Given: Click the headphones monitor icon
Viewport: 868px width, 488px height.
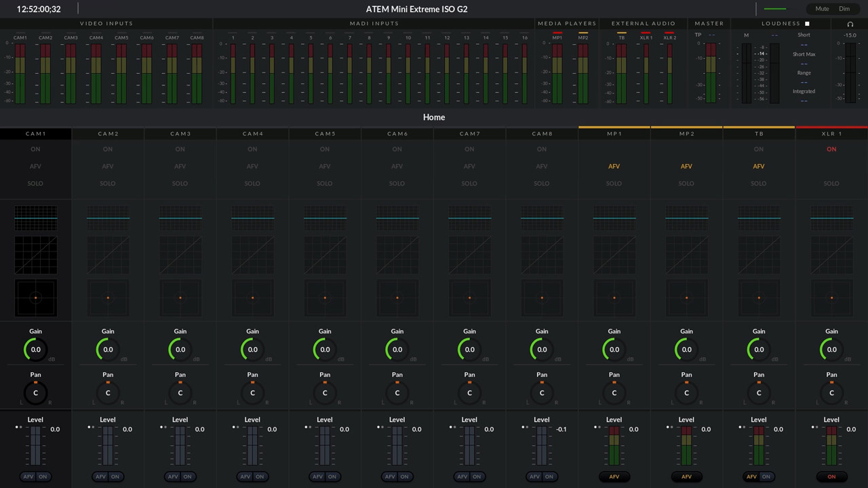Looking at the screenshot, I should [850, 24].
